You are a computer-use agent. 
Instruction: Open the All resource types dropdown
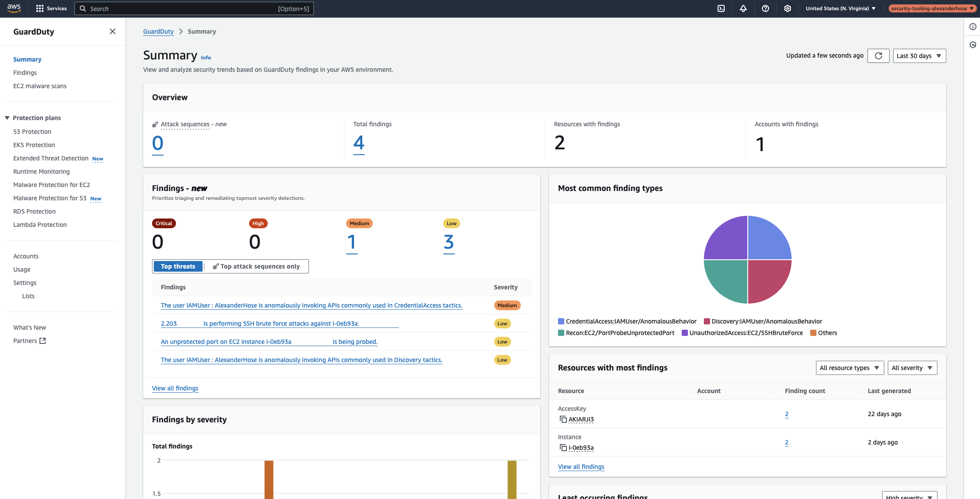pyautogui.click(x=850, y=368)
